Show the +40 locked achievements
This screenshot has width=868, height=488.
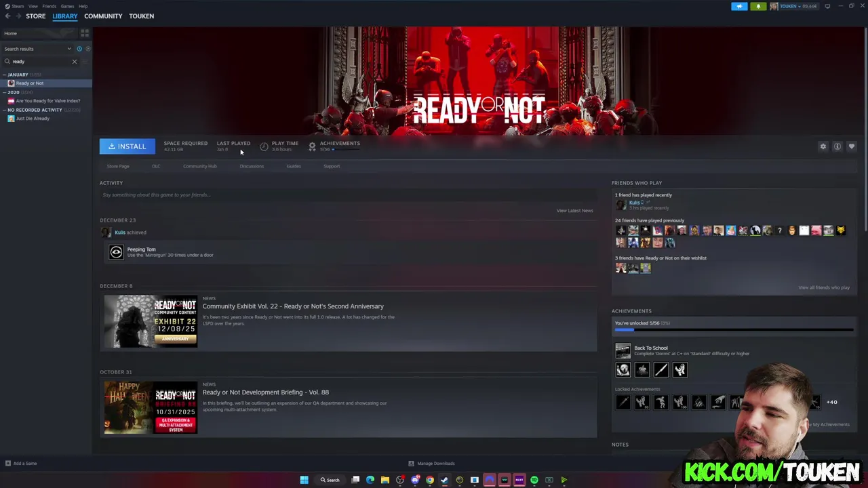[832, 403]
